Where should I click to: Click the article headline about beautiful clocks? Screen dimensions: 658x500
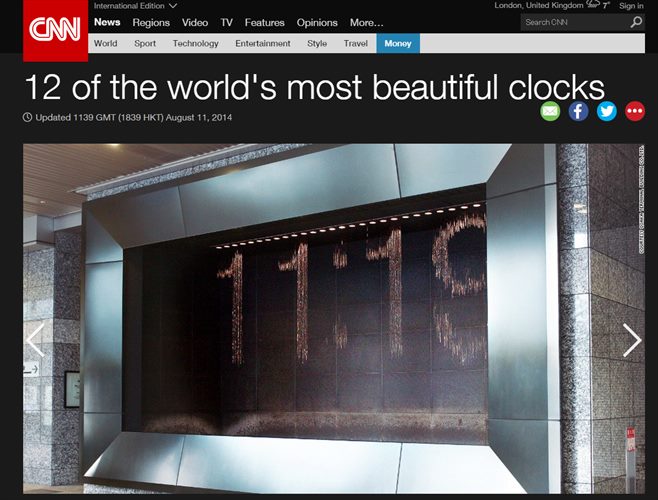pos(315,87)
